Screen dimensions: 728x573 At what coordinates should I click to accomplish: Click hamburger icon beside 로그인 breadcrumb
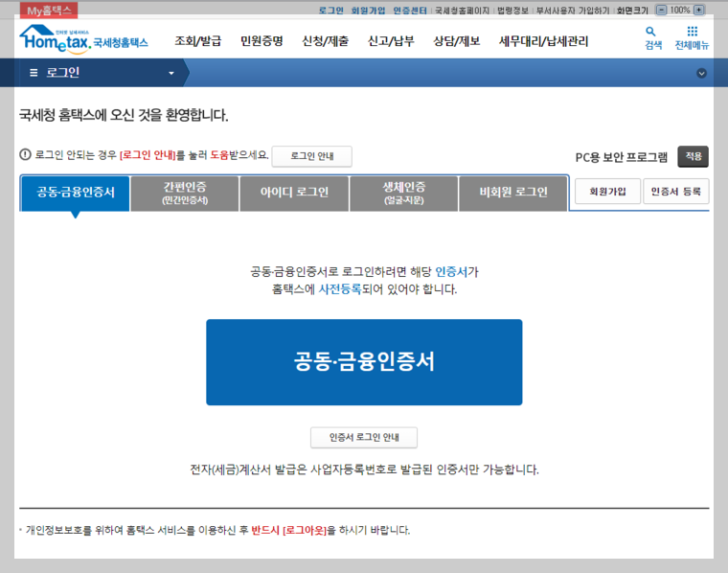(x=34, y=73)
